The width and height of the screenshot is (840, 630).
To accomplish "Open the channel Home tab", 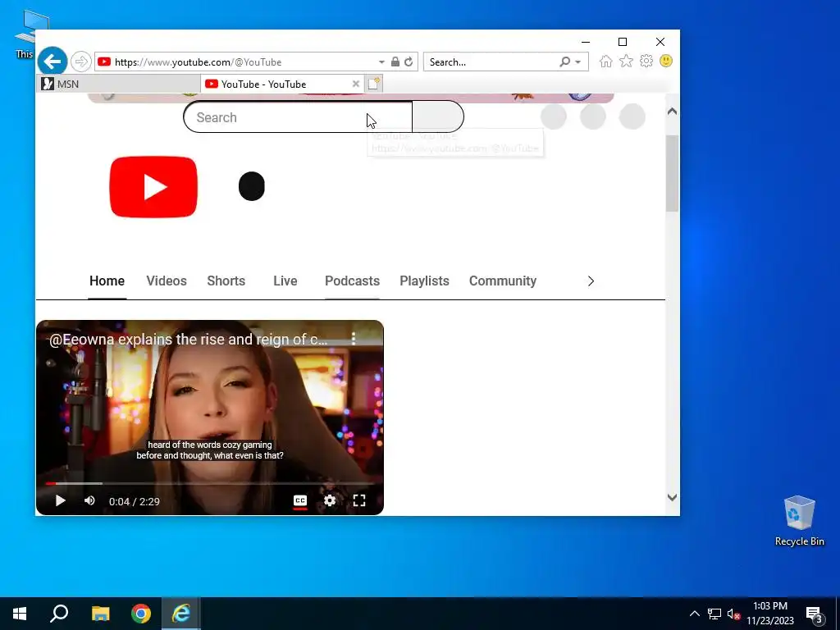I will click(107, 281).
